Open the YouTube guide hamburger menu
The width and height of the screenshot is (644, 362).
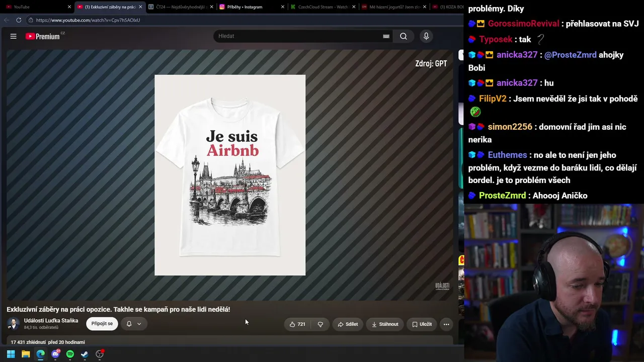click(x=14, y=36)
